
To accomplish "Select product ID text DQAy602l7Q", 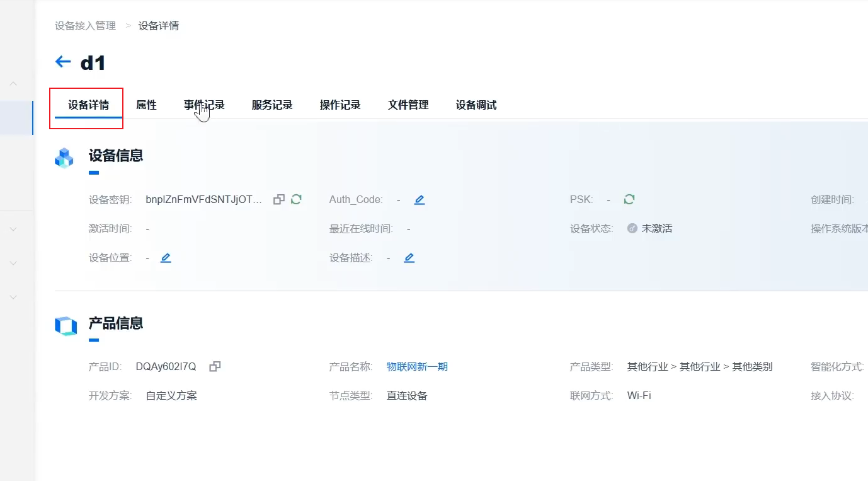I will 166,366.
